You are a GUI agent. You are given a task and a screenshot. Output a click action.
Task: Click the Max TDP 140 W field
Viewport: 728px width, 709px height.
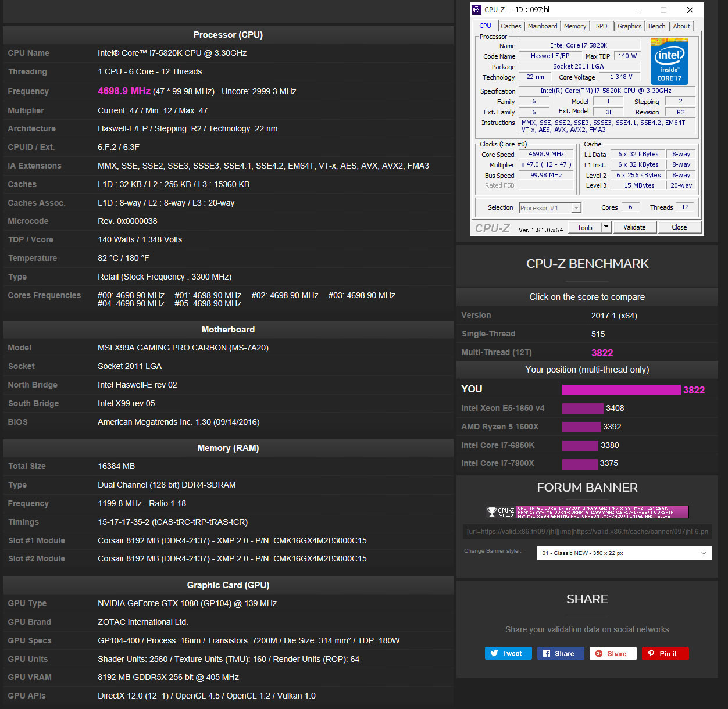627,56
